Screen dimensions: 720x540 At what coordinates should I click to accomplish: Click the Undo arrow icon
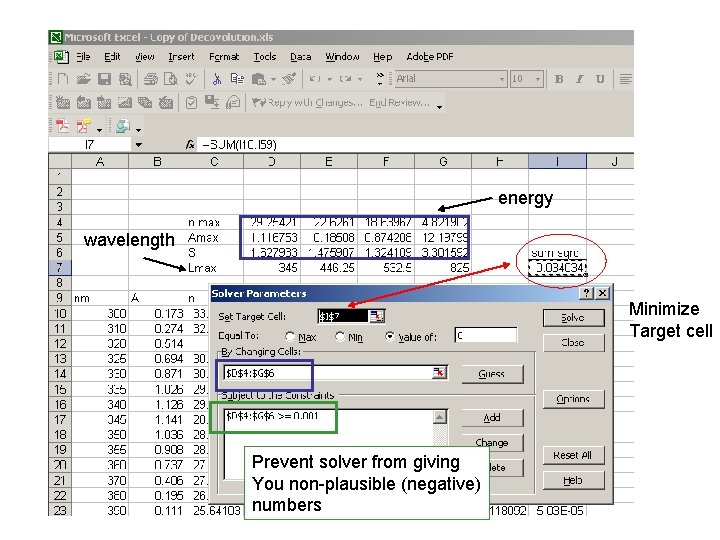(x=314, y=79)
